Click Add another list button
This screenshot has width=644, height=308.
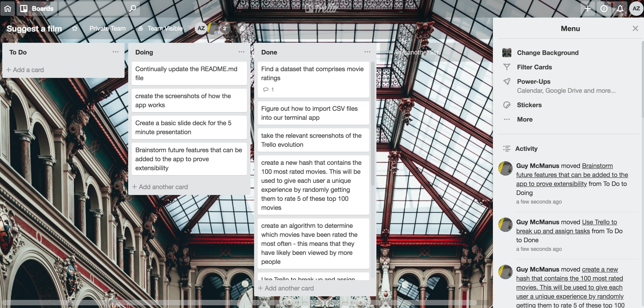click(x=411, y=52)
